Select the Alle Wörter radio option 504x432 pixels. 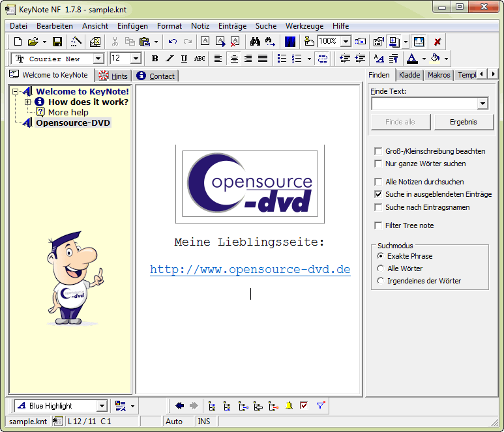click(x=381, y=268)
